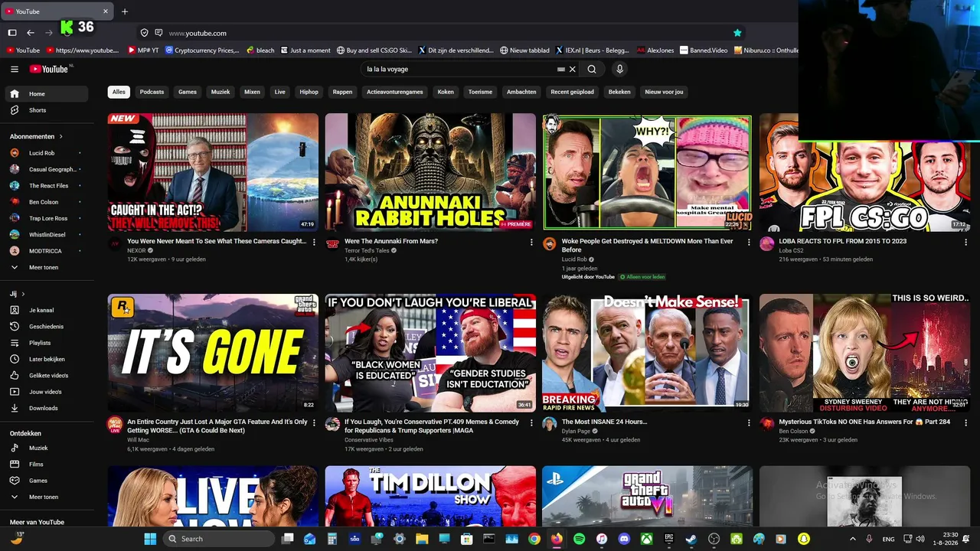Open options menu for the NEXOR video
Screen dimensions: 980x551
[314, 242]
